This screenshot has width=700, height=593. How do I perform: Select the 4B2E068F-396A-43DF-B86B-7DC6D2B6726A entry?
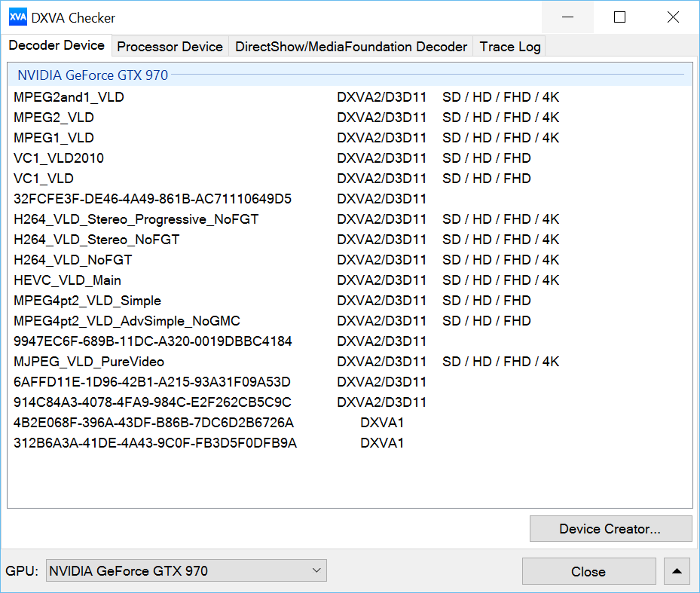click(154, 423)
